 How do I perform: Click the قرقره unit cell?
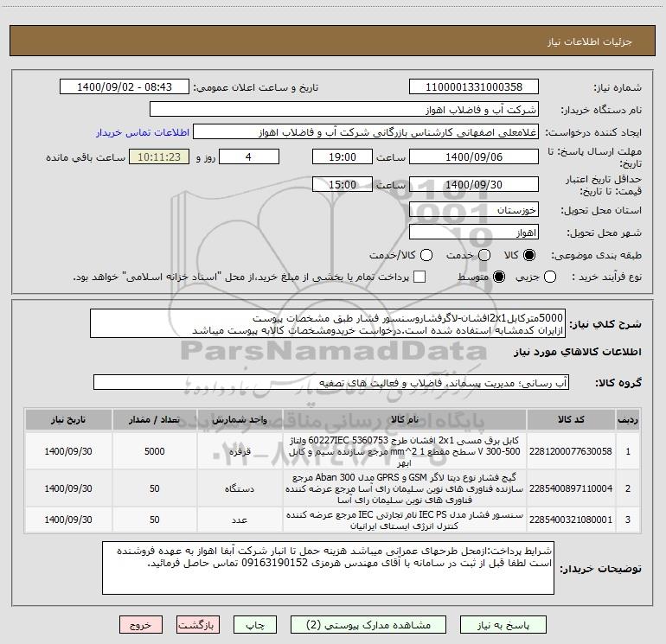point(240,451)
